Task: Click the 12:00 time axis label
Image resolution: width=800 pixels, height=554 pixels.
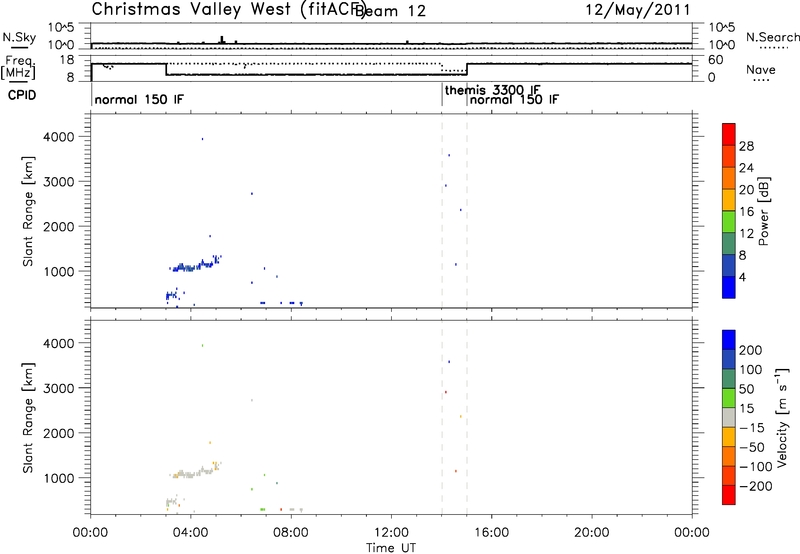Action: pos(391,533)
